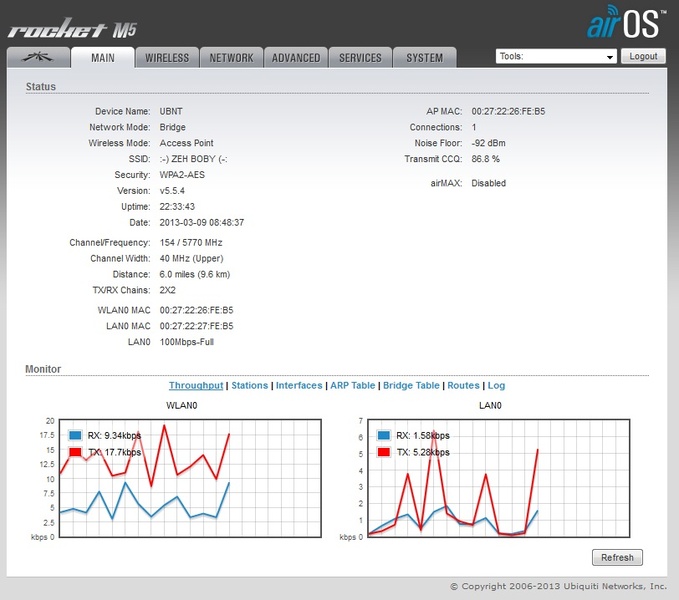679x600 pixels.
Task: Click the Network Mode value Bridge
Action: 172,127
